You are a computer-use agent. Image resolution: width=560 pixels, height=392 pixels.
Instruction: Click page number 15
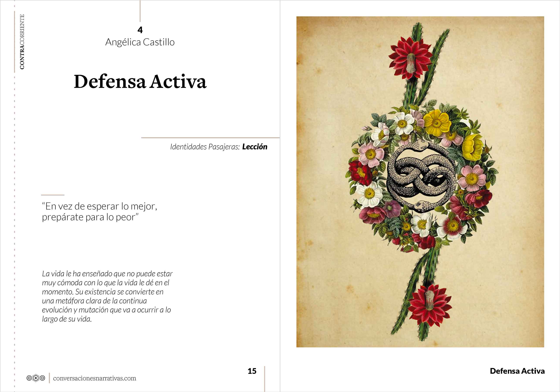(x=252, y=371)
